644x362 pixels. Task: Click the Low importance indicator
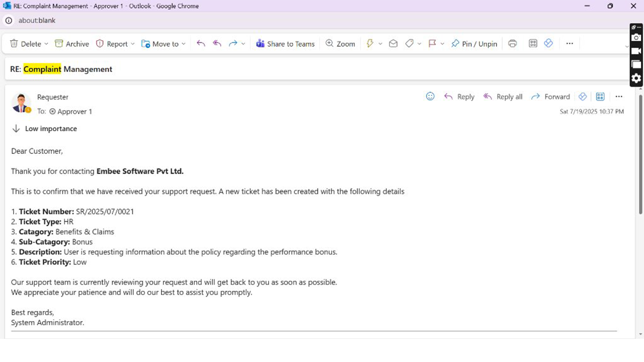tap(44, 129)
